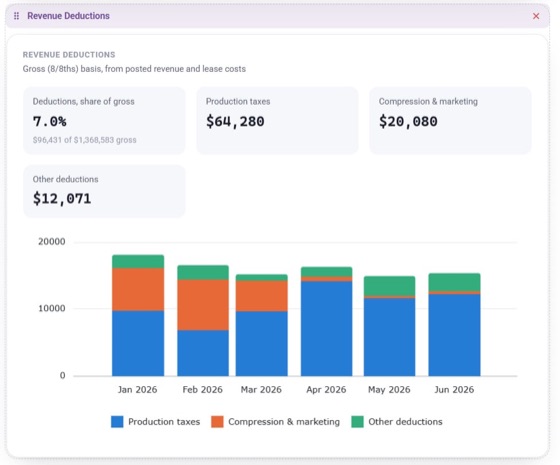Screen dimensions: 560x465
Task: Select the Other deductions $12,071 card
Action: 104,191
